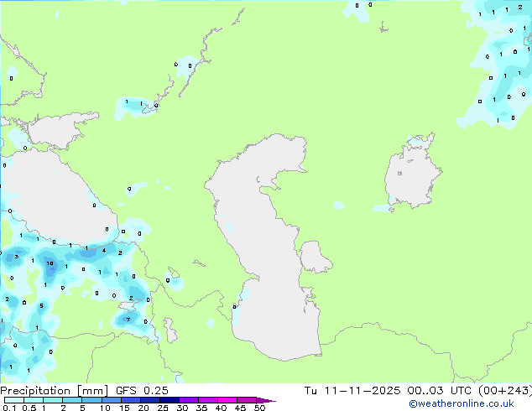Click the purple arrow above-50 legend tip

pos(266,400)
